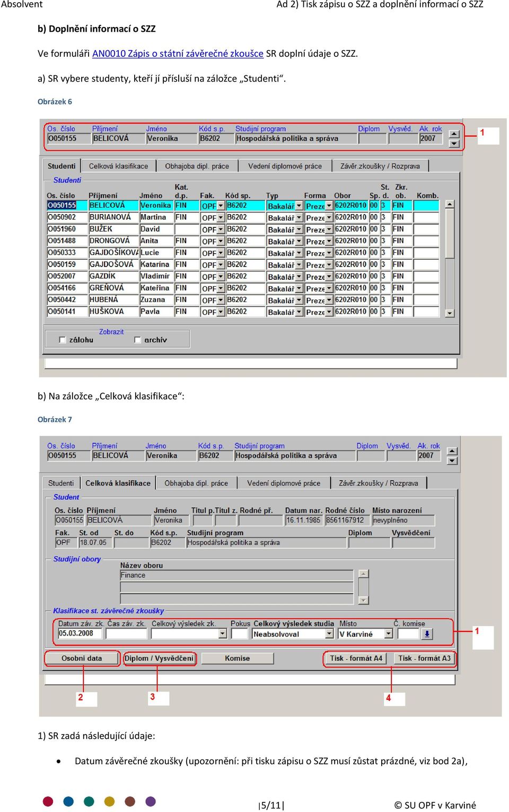This screenshot has height=812, width=509.
Task: Toggle the archív checkbox
Action: tap(138, 340)
